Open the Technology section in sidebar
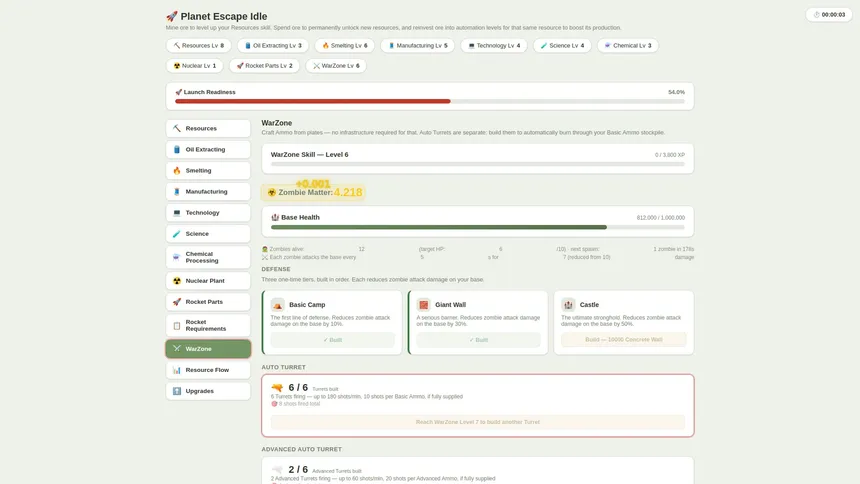This screenshot has height=484, width=860. [208, 213]
